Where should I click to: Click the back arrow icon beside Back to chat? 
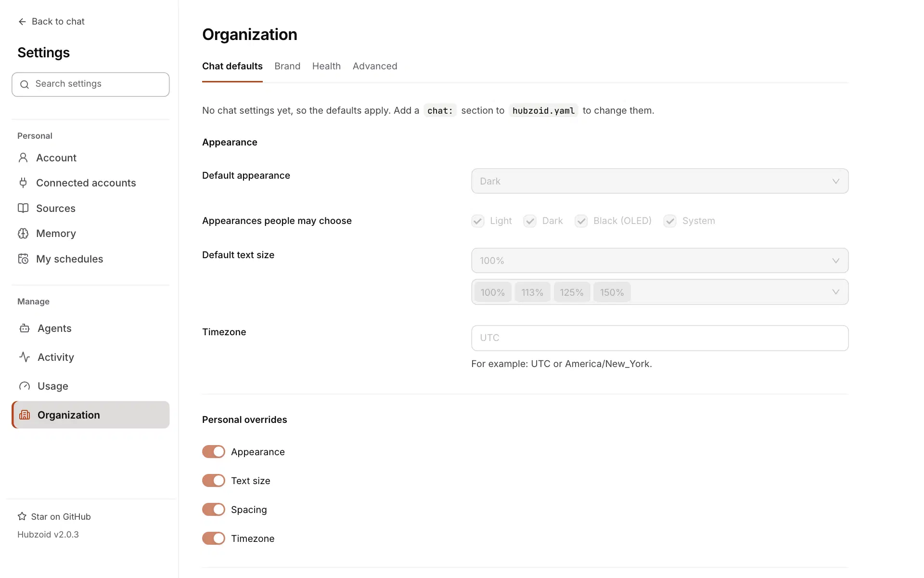[22, 22]
